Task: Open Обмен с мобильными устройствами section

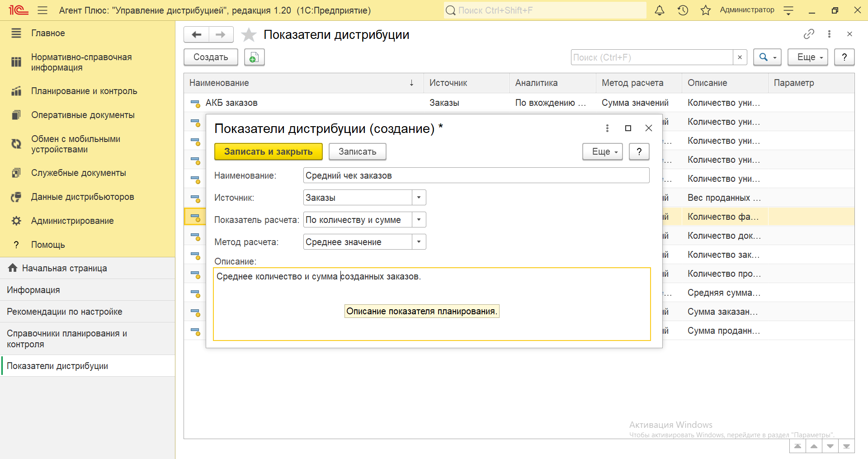Action: 87,144
